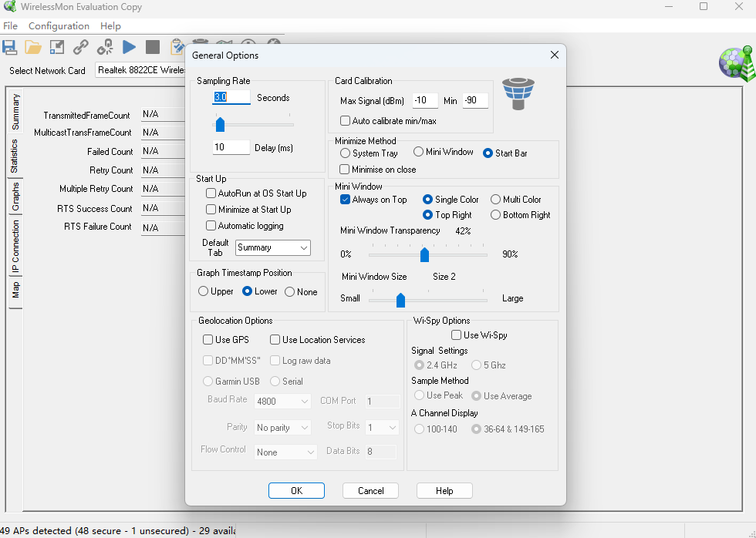The width and height of the screenshot is (756, 538).
Task: Open the Help menu
Action: [x=110, y=26]
